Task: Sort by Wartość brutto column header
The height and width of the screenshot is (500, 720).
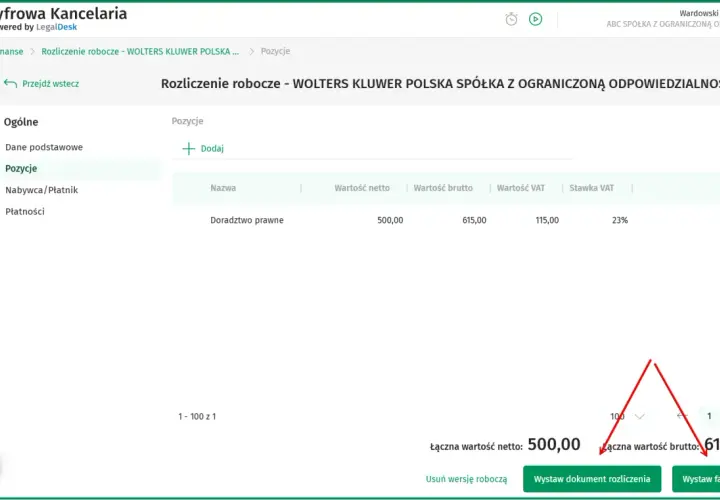Action: pos(443,188)
